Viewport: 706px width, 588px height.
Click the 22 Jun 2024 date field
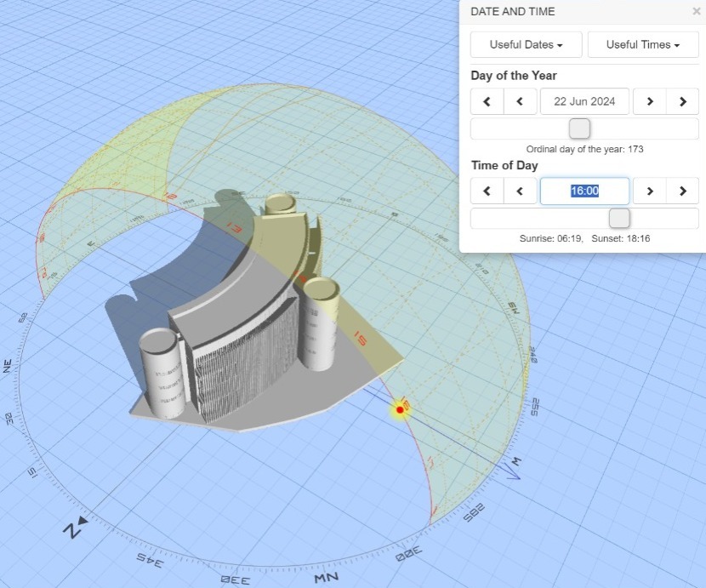coord(584,101)
